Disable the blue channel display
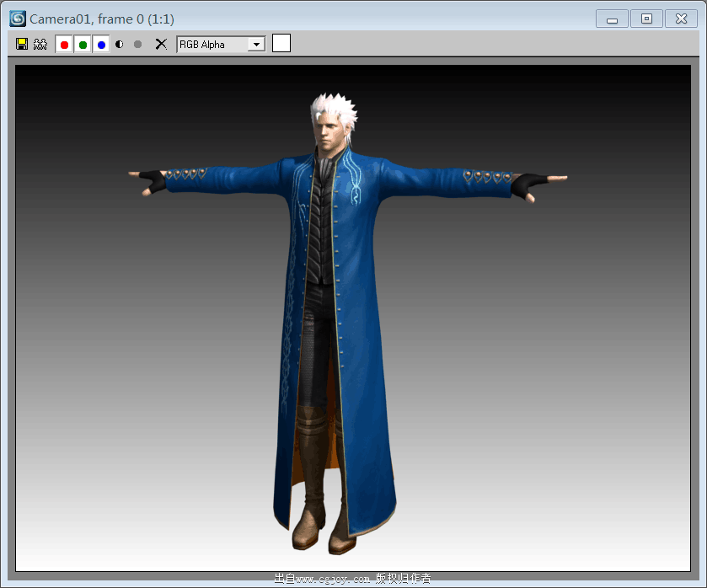The width and height of the screenshot is (707, 588). pos(101,44)
